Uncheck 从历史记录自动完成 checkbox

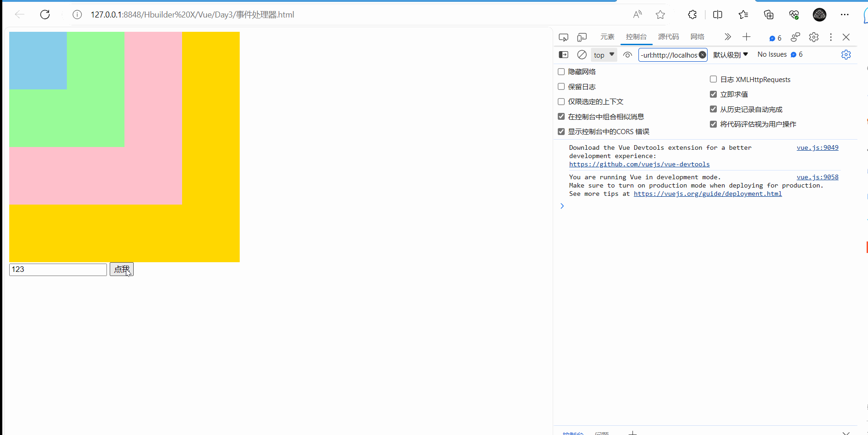[x=713, y=109]
